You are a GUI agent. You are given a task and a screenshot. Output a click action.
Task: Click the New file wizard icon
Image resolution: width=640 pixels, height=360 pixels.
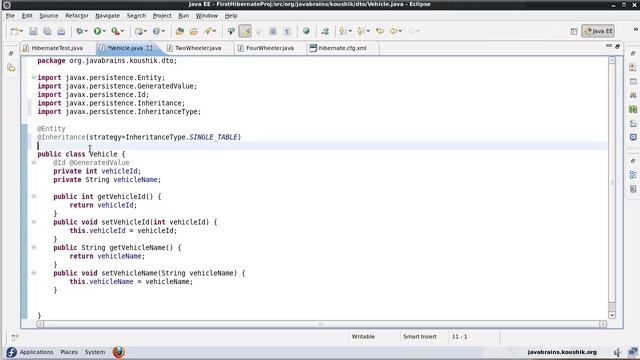tap(14, 31)
